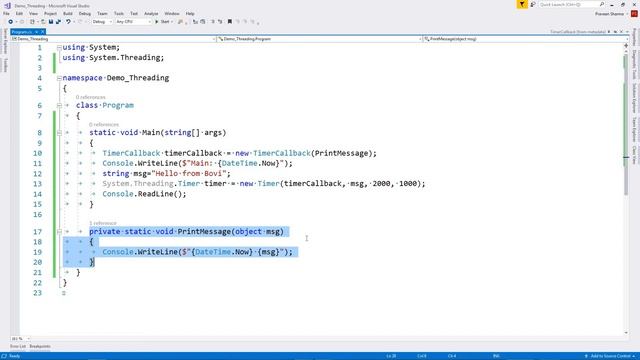Open the Any CPU platform dropdown
The height and width of the screenshot is (360, 640).
pyautogui.click(x=133, y=22)
